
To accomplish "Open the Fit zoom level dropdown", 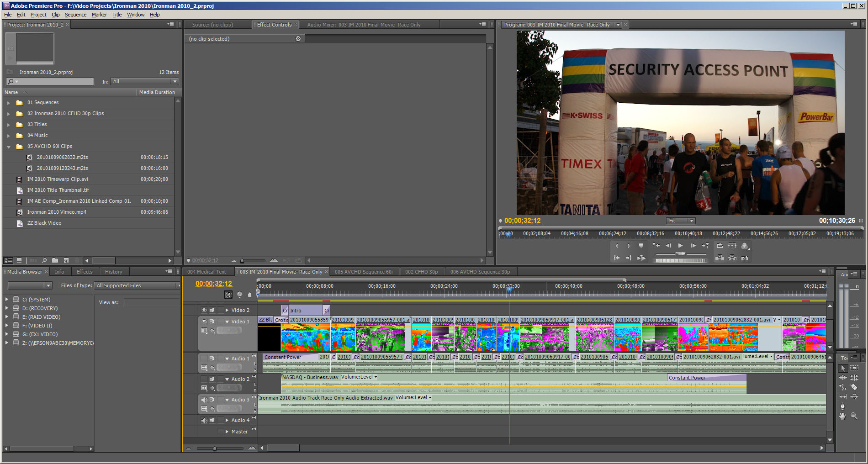I will (x=680, y=221).
